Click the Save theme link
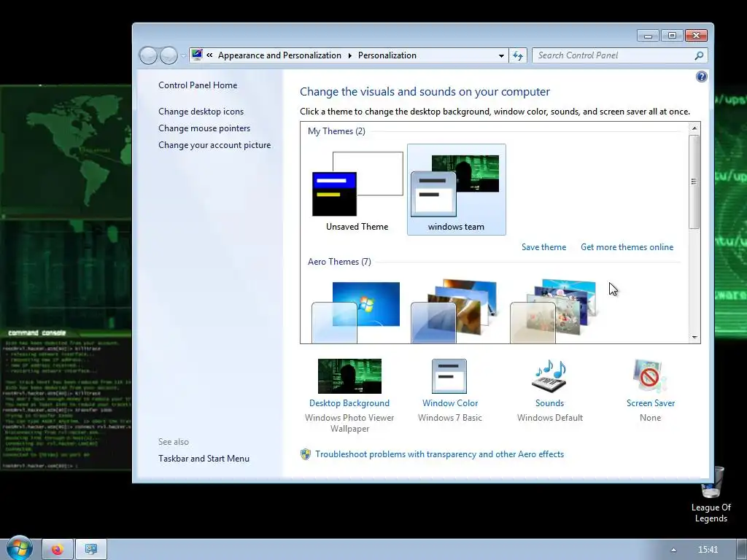The height and width of the screenshot is (560, 747). pyautogui.click(x=544, y=247)
